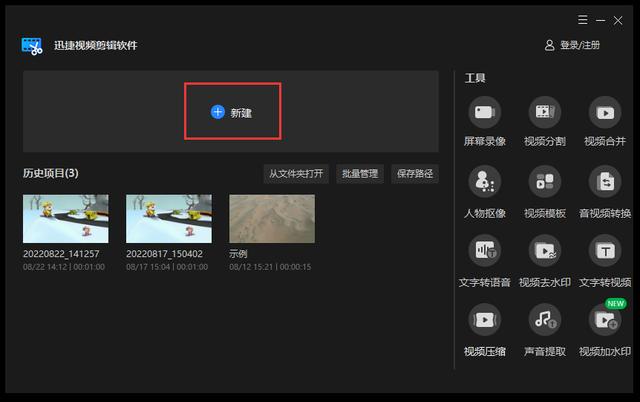Click the 批量管理 batch manage button

click(x=360, y=174)
